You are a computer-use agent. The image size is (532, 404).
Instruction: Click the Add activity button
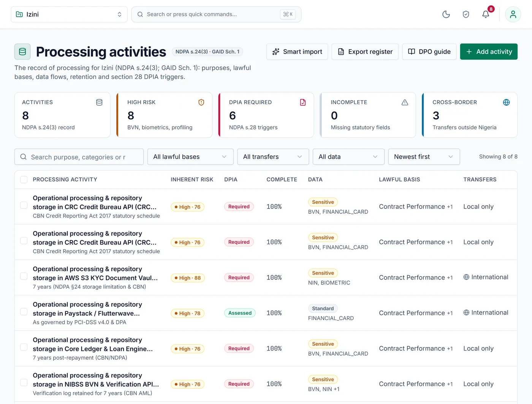[x=489, y=52]
